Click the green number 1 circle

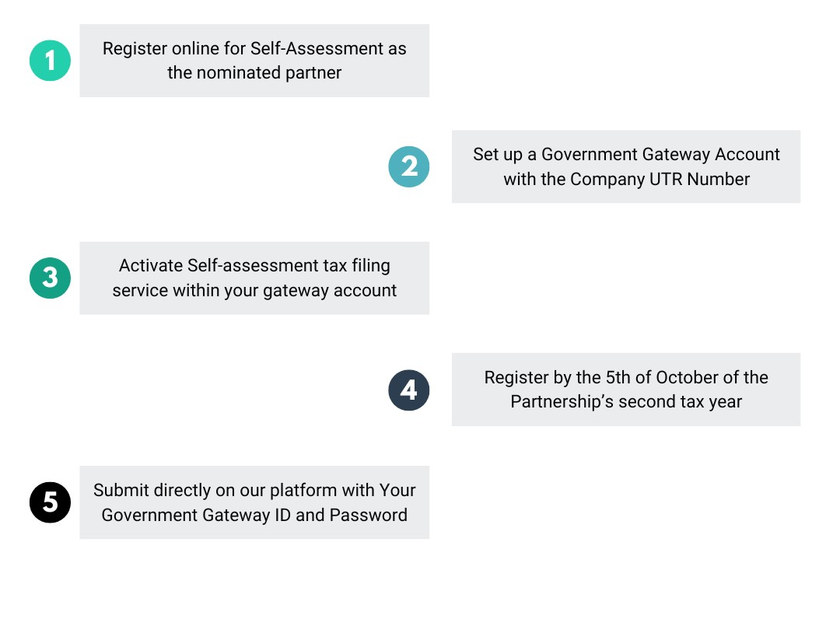(x=50, y=61)
